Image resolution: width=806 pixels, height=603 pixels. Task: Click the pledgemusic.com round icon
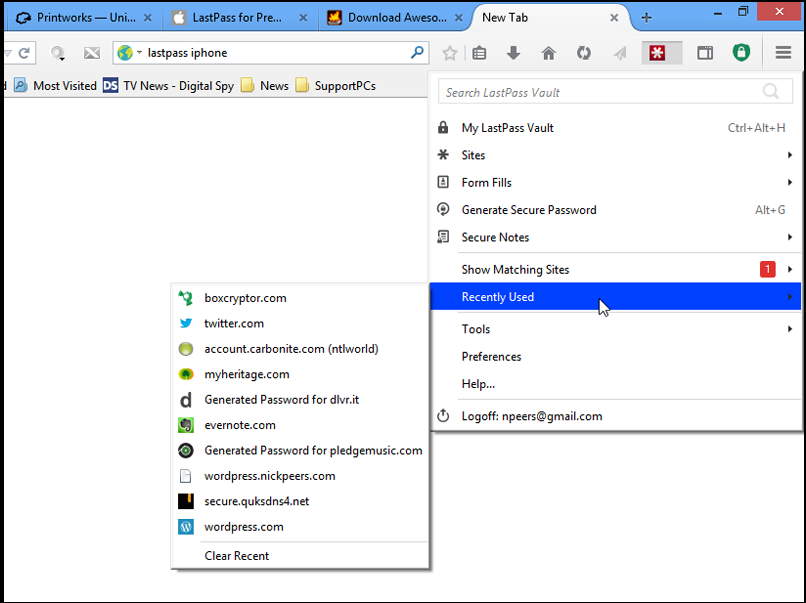coord(186,451)
